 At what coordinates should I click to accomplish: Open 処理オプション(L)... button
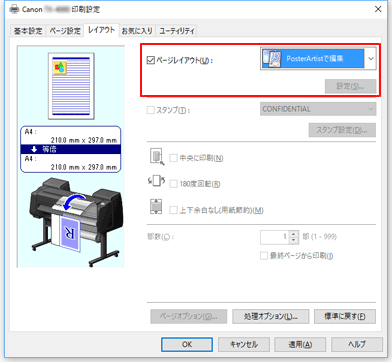tap(271, 316)
